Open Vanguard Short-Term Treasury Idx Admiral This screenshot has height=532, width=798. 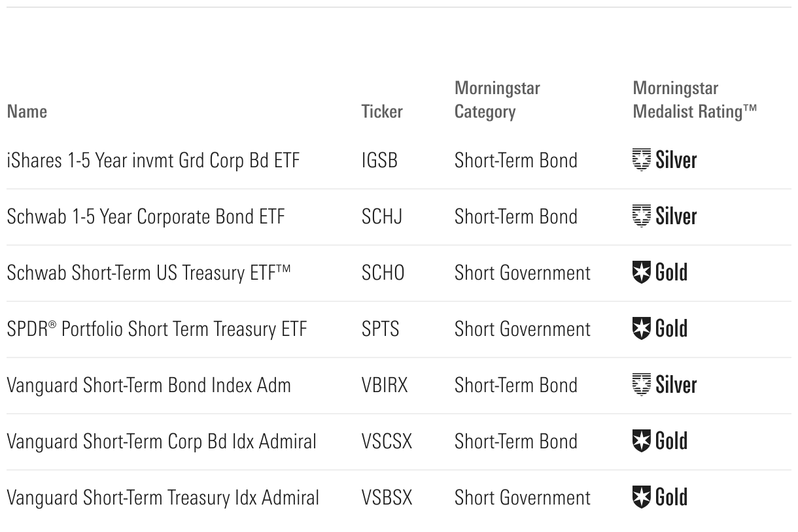(x=163, y=498)
